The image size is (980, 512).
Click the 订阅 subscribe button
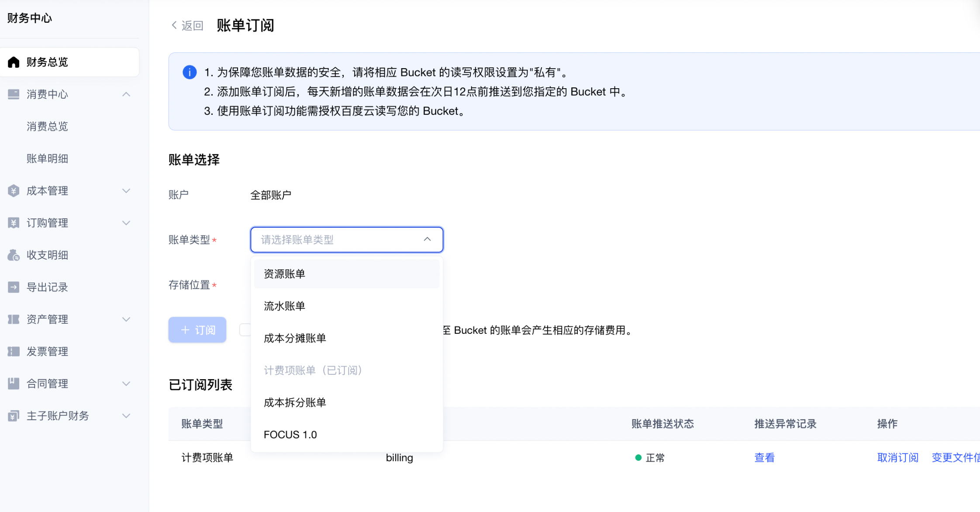click(197, 330)
